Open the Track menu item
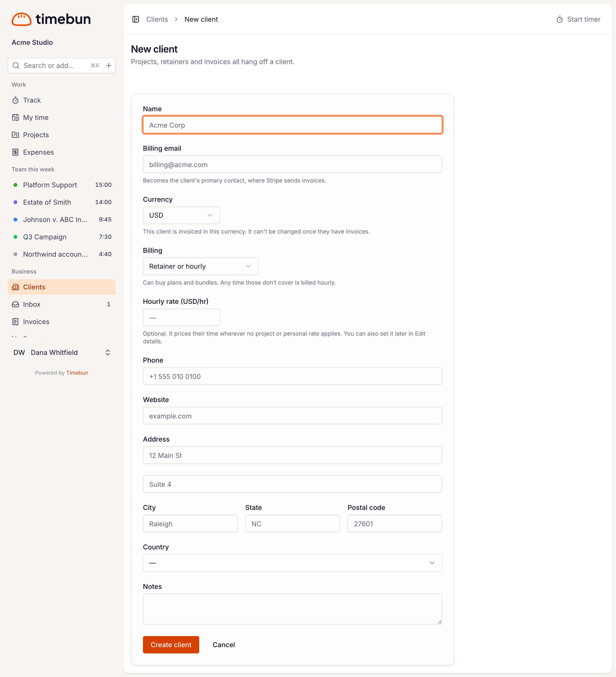Image resolution: width=616 pixels, height=677 pixels. point(61,100)
